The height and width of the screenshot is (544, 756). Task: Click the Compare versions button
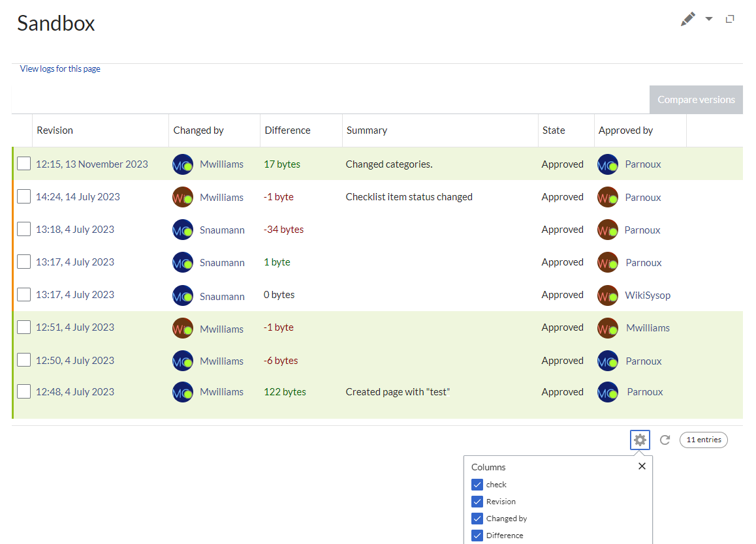pyautogui.click(x=696, y=100)
